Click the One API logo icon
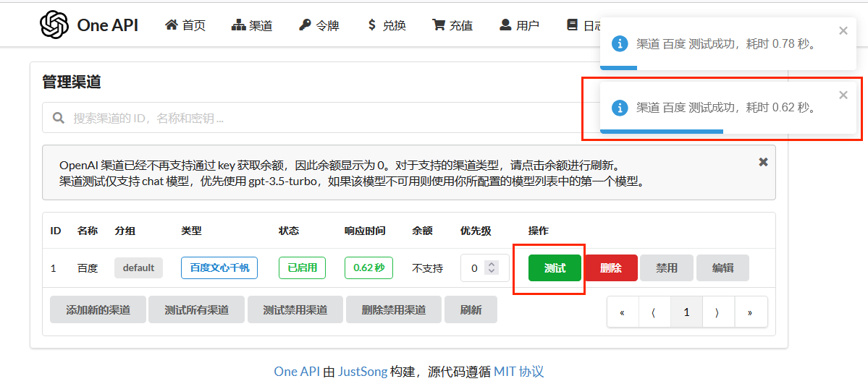The width and height of the screenshot is (868, 389). tap(54, 25)
